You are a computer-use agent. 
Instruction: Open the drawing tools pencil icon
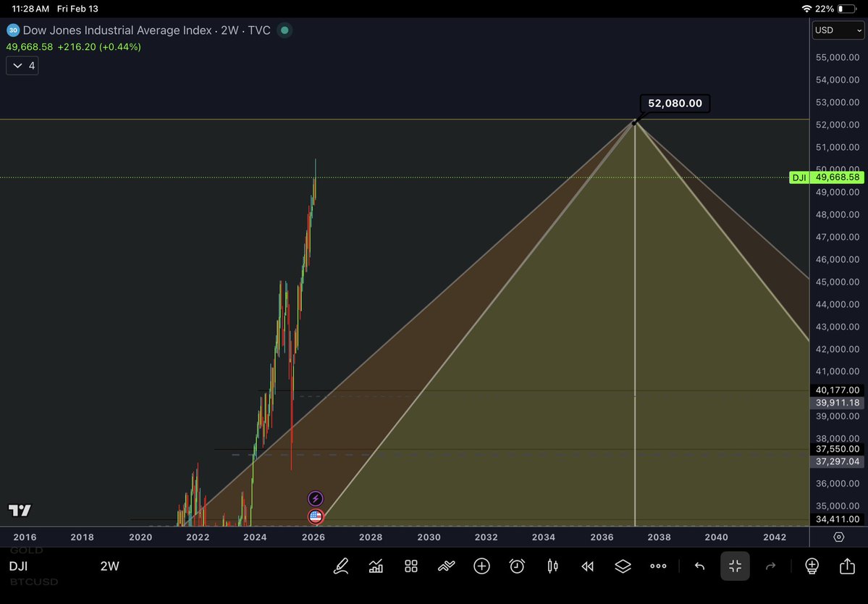click(340, 566)
